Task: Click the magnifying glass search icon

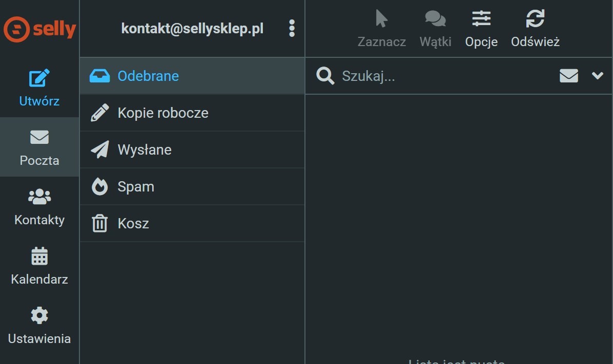Action: point(325,76)
